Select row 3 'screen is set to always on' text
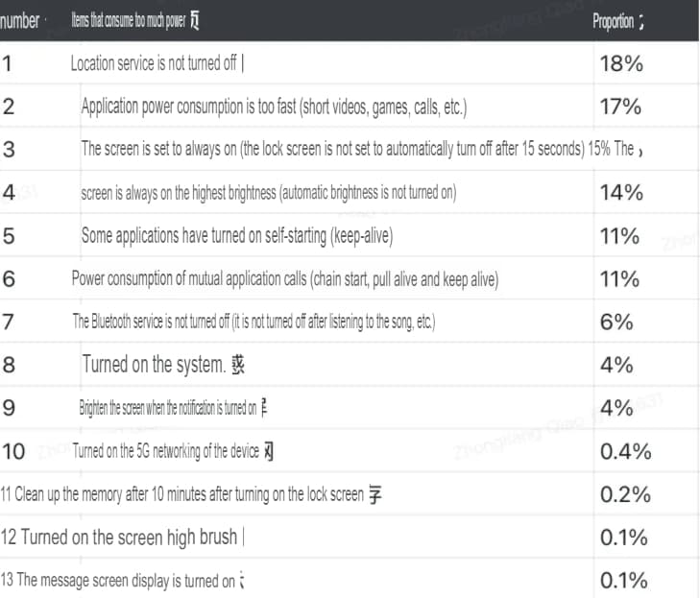This screenshot has width=700, height=598. point(332,149)
